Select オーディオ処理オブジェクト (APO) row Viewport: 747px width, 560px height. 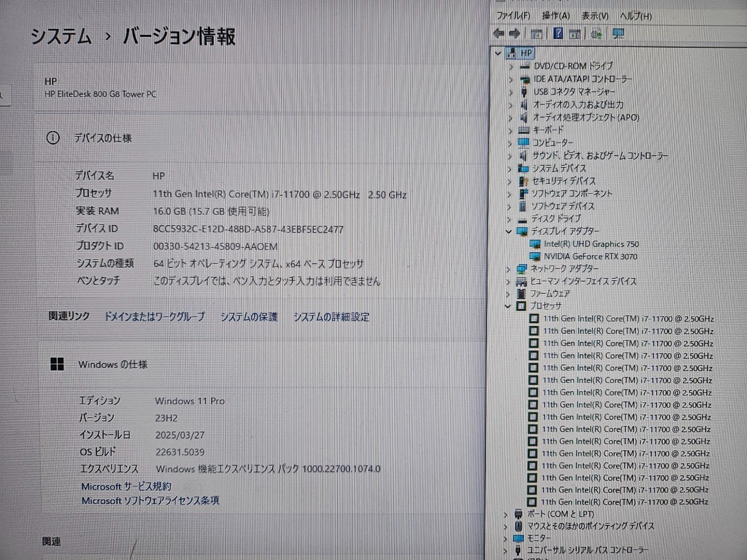tap(586, 117)
